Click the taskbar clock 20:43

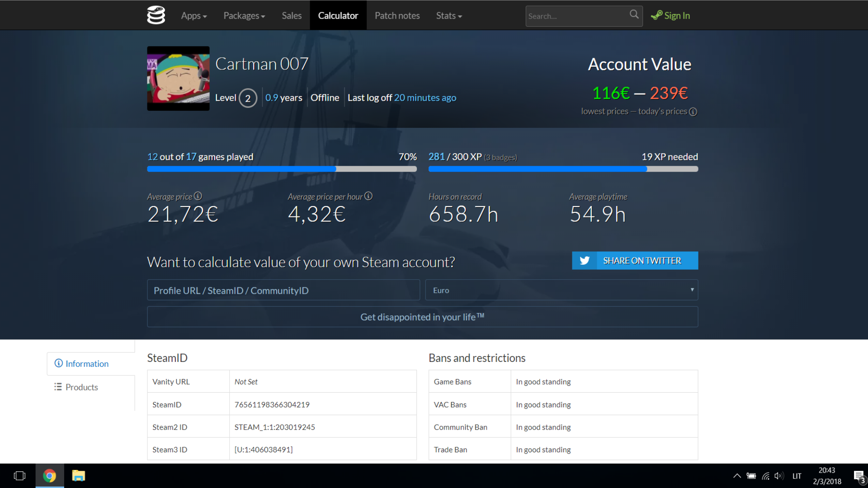click(827, 470)
